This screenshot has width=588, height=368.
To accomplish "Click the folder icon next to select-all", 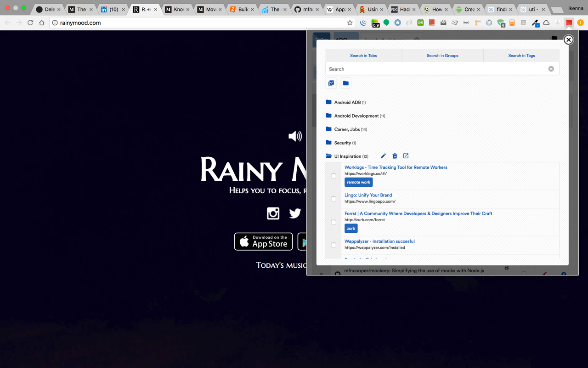I will [346, 83].
